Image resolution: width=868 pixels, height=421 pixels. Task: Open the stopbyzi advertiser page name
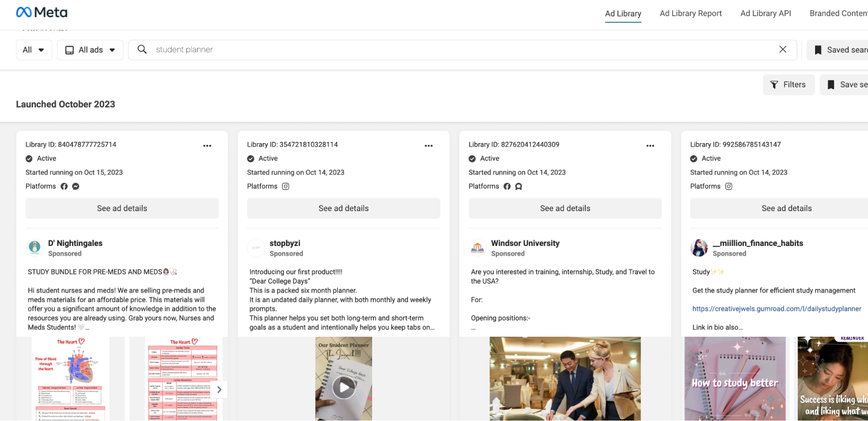(285, 243)
